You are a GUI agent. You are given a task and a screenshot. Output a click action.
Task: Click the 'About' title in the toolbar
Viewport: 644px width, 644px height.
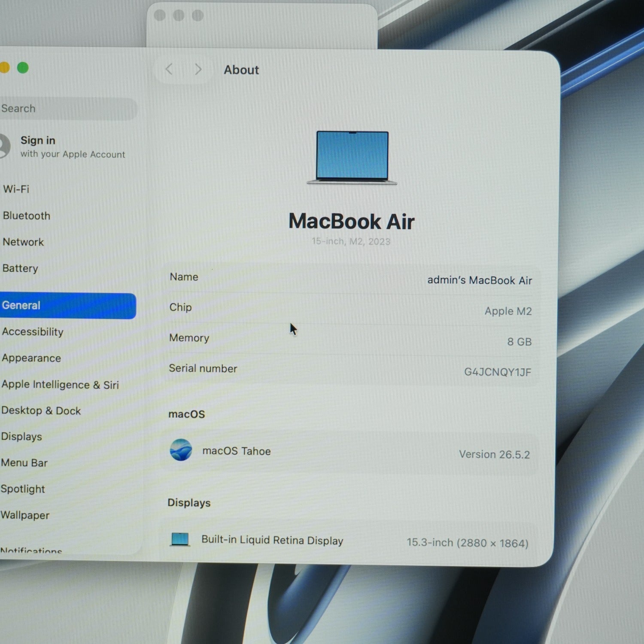(241, 70)
